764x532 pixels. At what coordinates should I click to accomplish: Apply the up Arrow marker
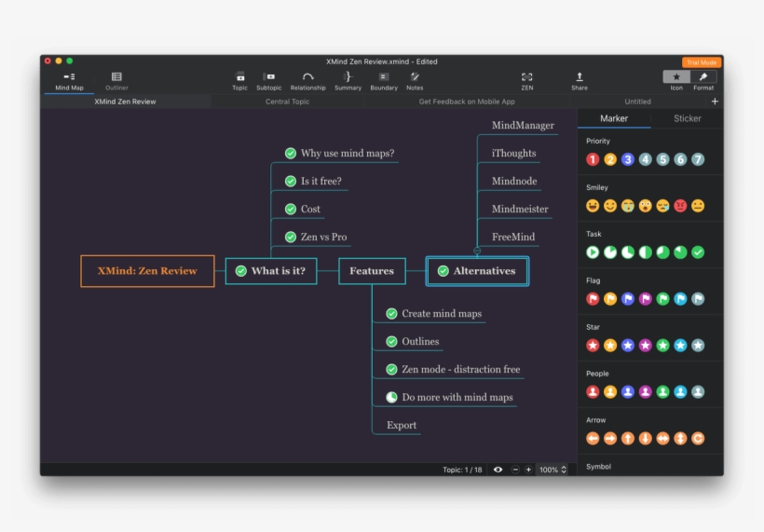628,439
